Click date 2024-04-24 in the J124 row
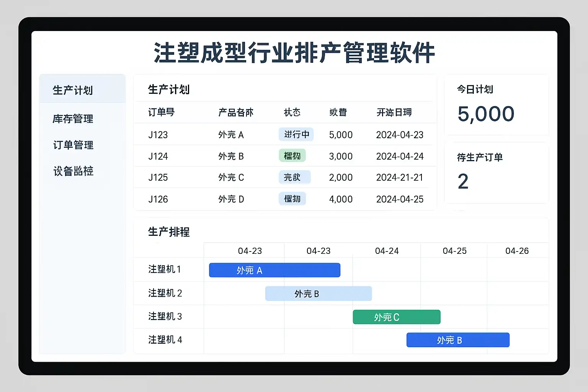This screenshot has width=588, height=392. coord(400,156)
